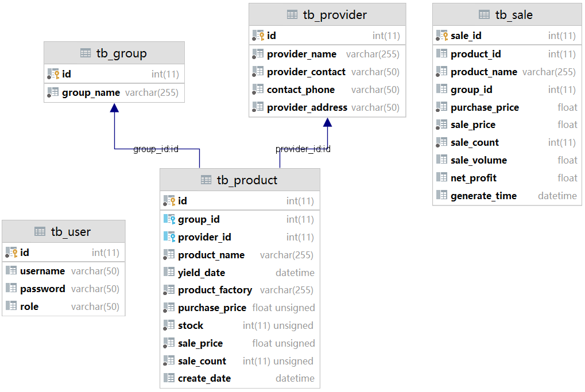585x392 pixels.
Task: Select the product_name column in tb_sale
Action: tap(484, 72)
